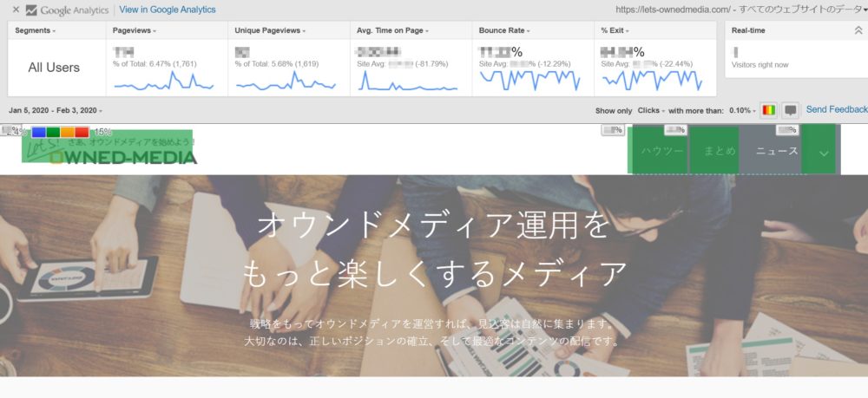Click the Google Analytics logo icon
The height and width of the screenshot is (398, 868).
point(31,10)
